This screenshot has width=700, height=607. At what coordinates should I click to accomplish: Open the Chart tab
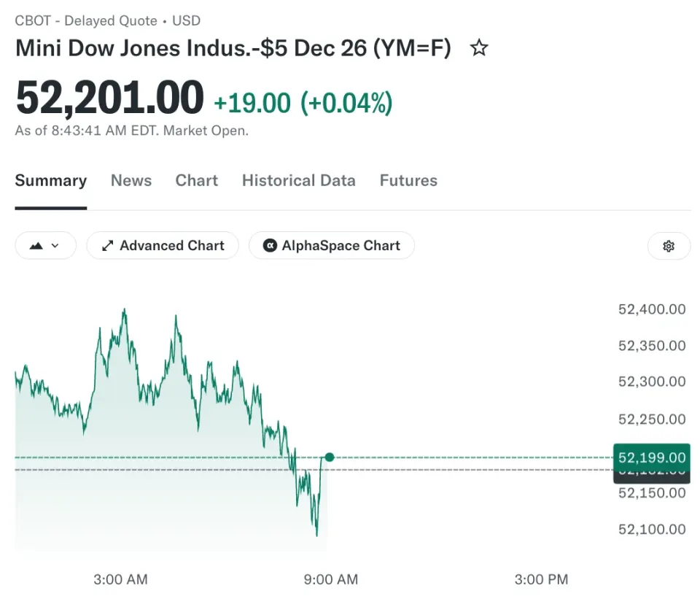(x=197, y=180)
